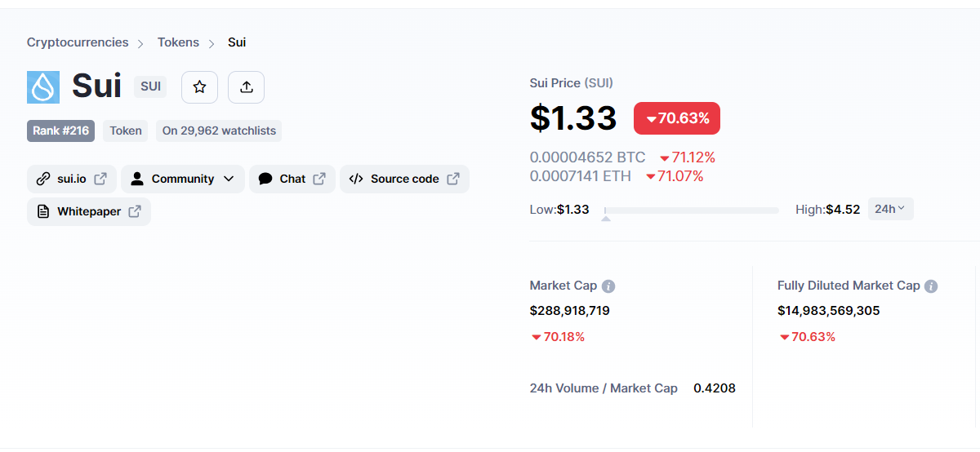Image resolution: width=980 pixels, height=452 pixels.
Task: Click the SUI ticker symbol badge
Action: tap(150, 86)
